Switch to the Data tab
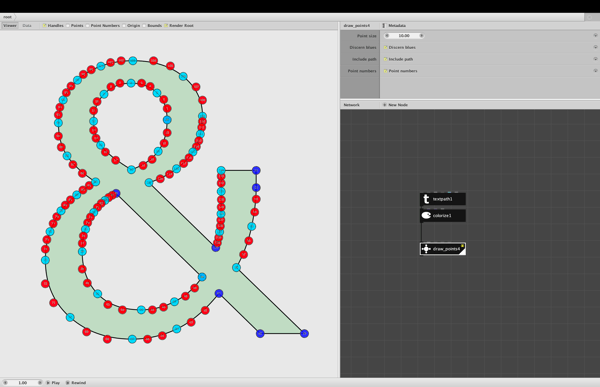 [x=27, y=26]
